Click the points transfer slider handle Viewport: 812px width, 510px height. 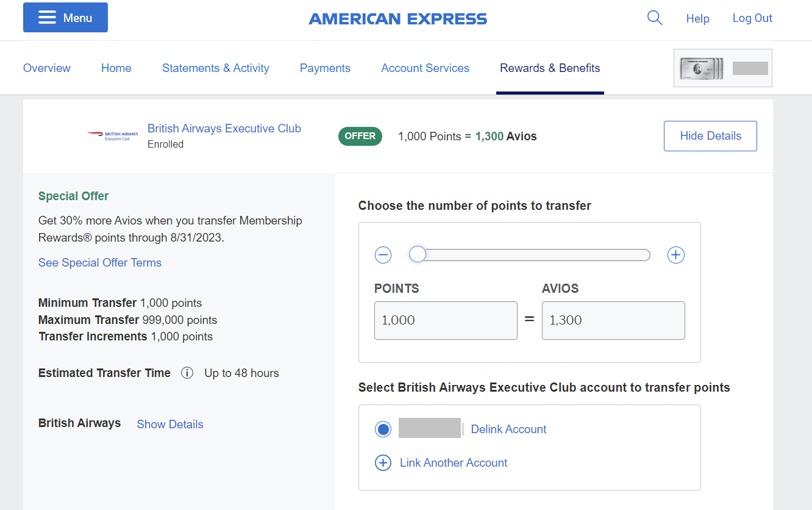(418, 254)
